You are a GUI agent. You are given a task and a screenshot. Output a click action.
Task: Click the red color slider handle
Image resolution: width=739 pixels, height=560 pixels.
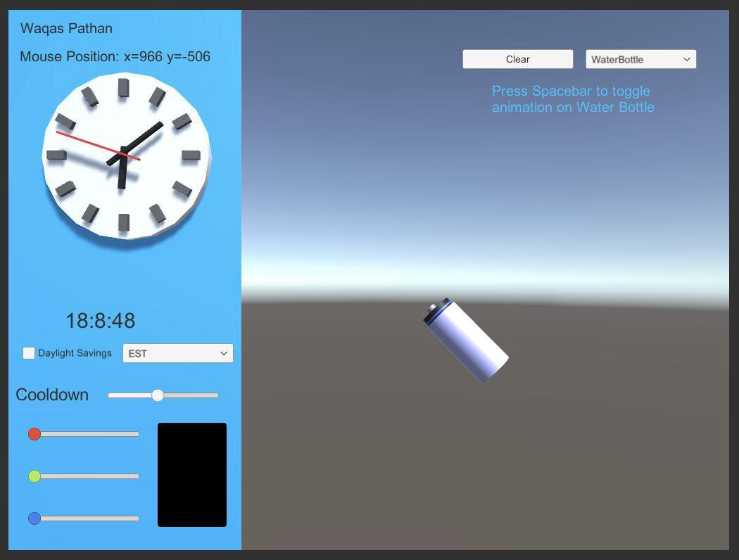34,434
